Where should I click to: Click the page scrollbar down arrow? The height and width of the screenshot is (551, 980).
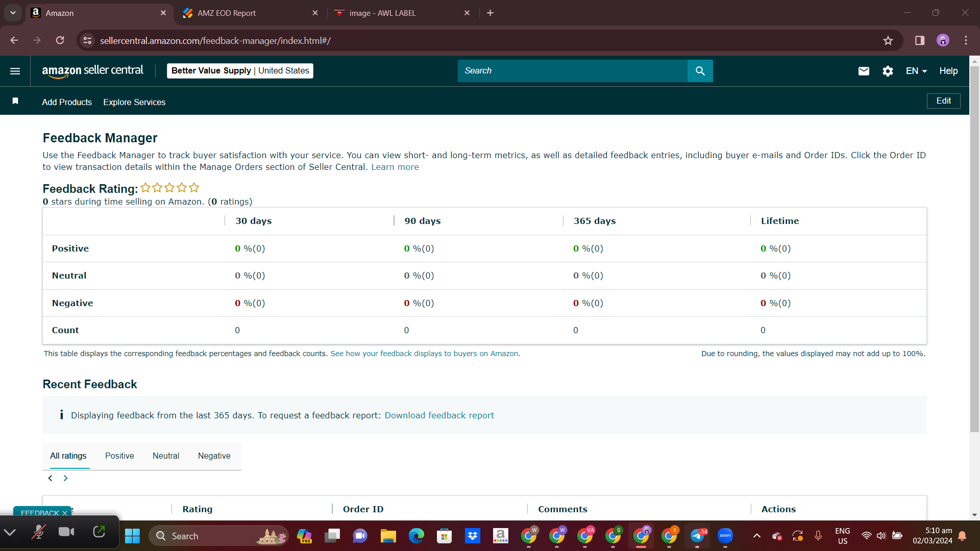coord(974,515)
